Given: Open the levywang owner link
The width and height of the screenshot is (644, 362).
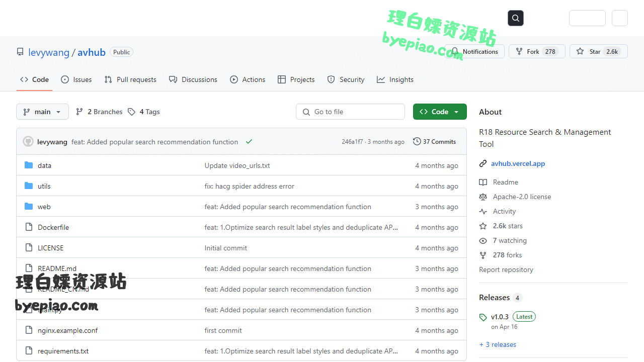Looking at the screenshot, I should 49,52.
